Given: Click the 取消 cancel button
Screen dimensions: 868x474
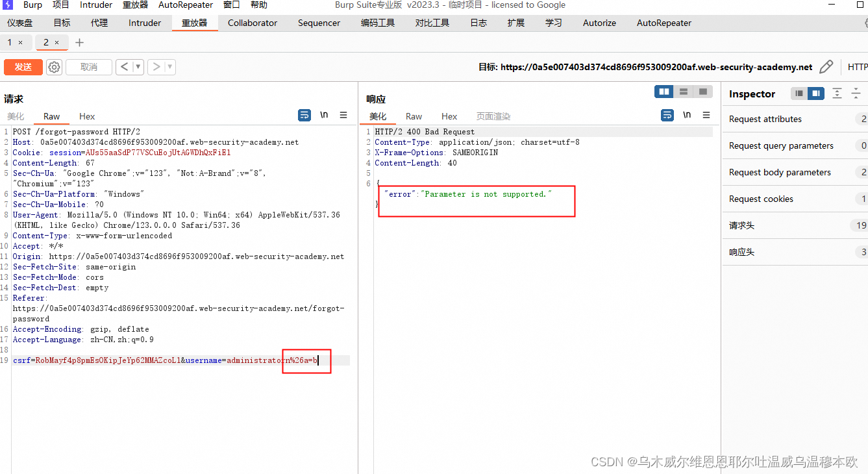Looking at the screenshot, I should [x=88, y=67].
